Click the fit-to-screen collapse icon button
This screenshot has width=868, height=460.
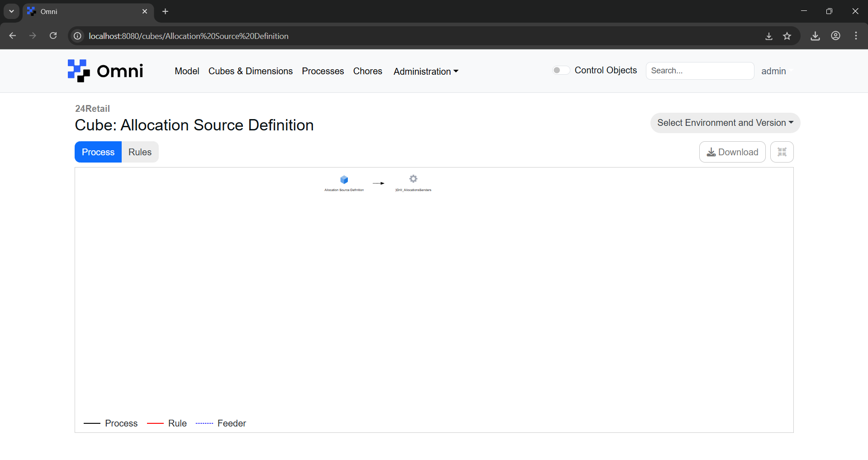click(782, 152)
